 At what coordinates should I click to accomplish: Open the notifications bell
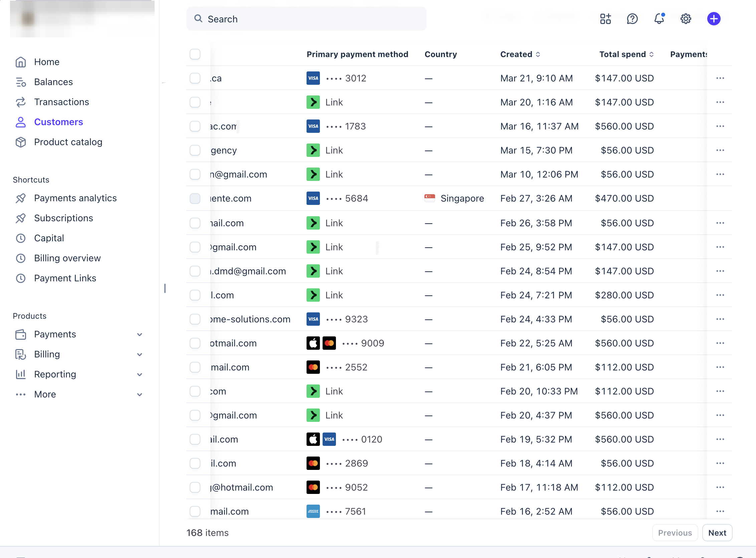[658, 19]
